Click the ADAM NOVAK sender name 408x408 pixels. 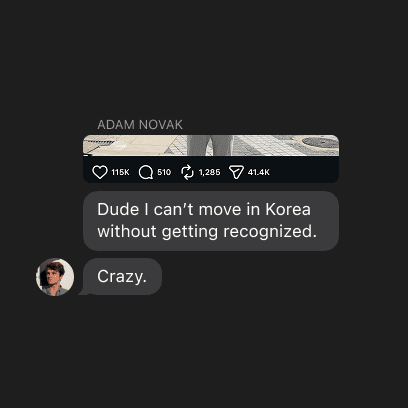click(140, 125)
